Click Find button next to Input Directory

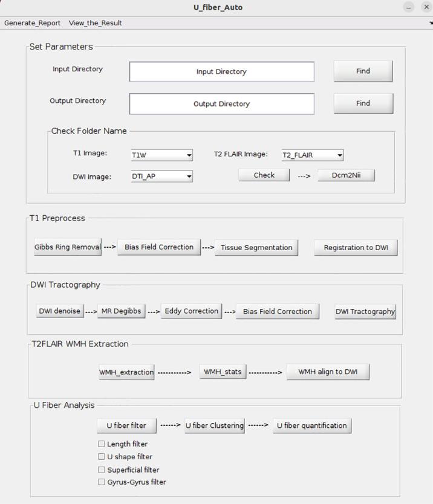pyautogui.click(x=363, y=71)
